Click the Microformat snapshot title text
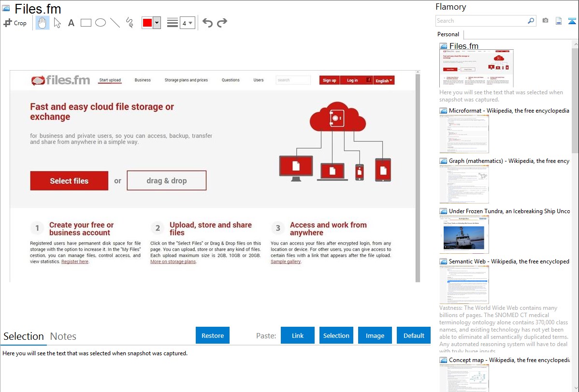Screen dimensions: 579x392 point(509,111)
